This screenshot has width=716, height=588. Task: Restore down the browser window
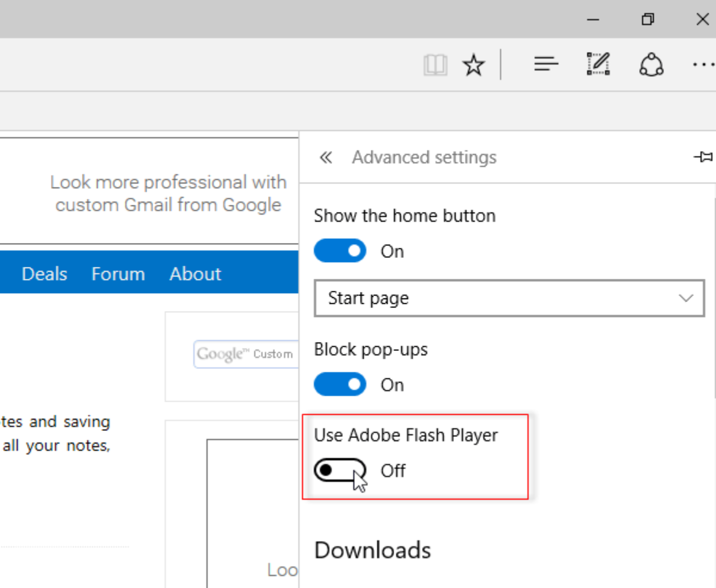point(647,19)
